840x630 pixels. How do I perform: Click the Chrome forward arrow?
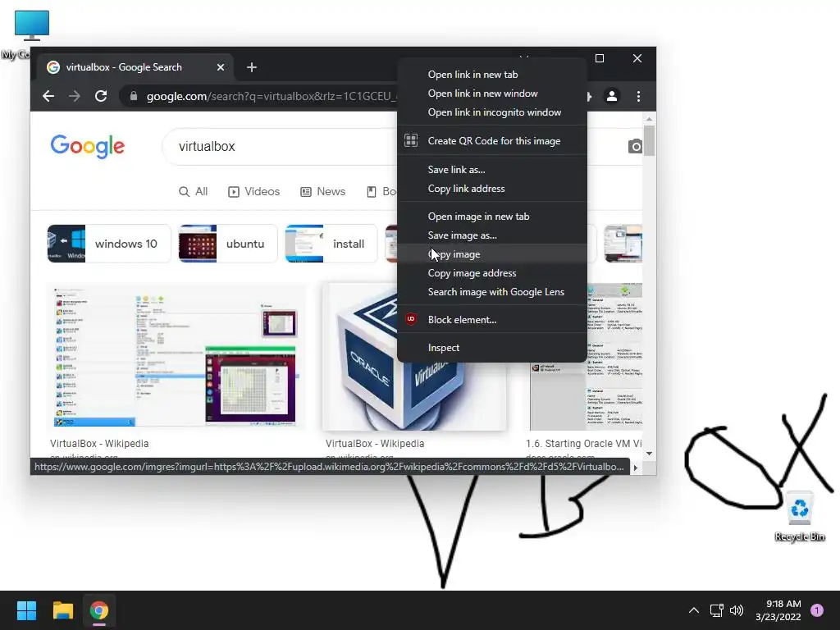[75, 97]
